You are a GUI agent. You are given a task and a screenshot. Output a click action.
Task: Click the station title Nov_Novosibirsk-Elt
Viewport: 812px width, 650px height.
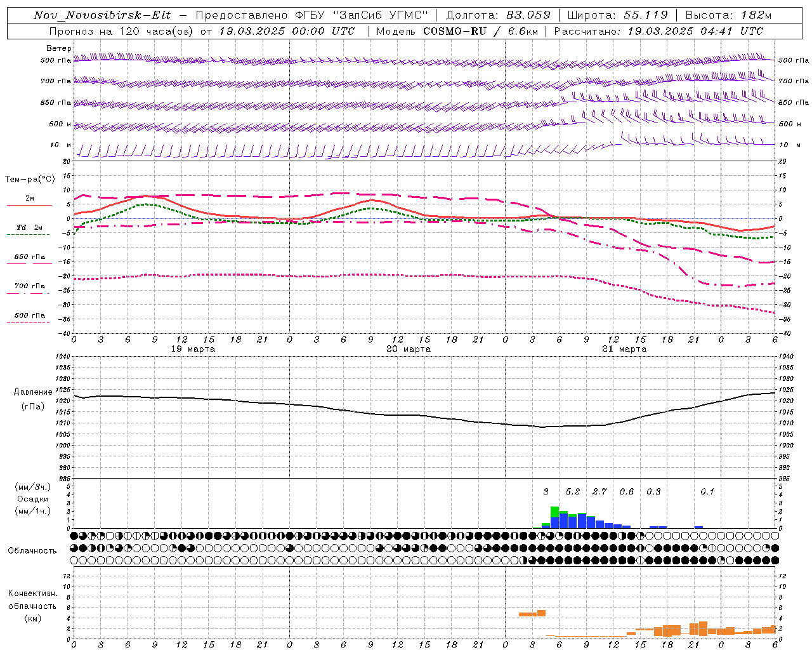click(102, 15)
